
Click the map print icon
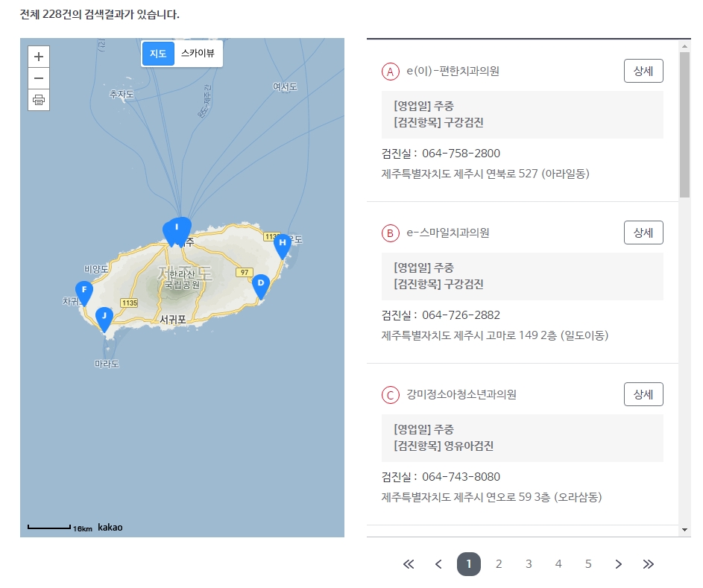pos(38,99)
